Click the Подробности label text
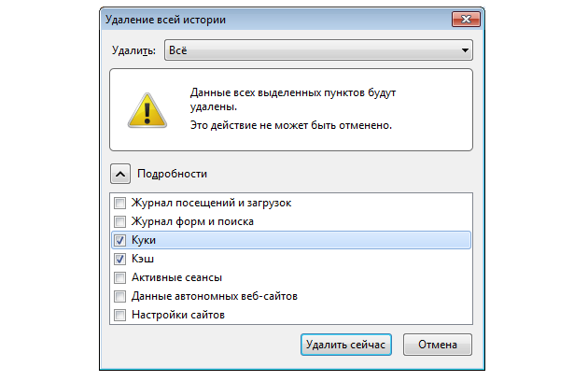Screen dimensions: 588x381 pos(172,174)
